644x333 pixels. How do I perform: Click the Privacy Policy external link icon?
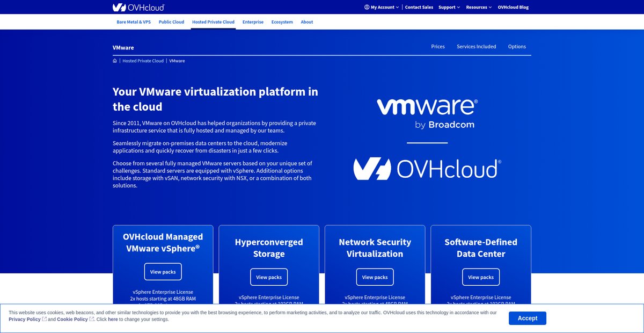pyautogui.click(x=45, y=319)
